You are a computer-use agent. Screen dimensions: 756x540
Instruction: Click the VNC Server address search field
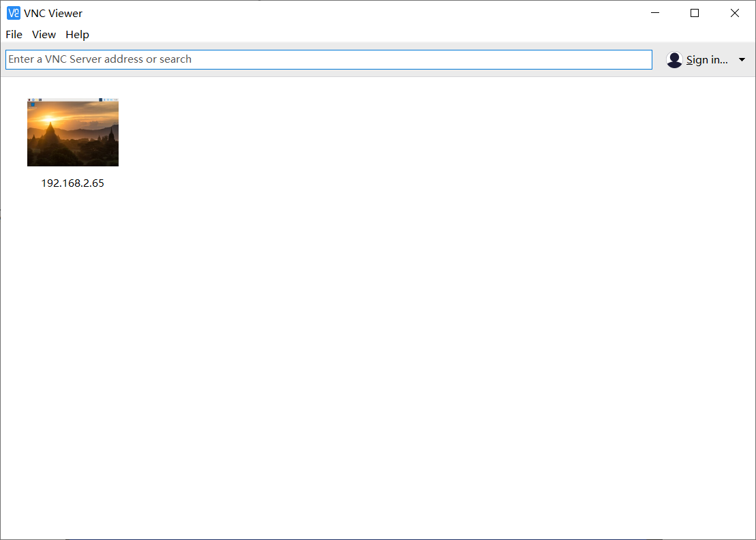pos(329,59)
